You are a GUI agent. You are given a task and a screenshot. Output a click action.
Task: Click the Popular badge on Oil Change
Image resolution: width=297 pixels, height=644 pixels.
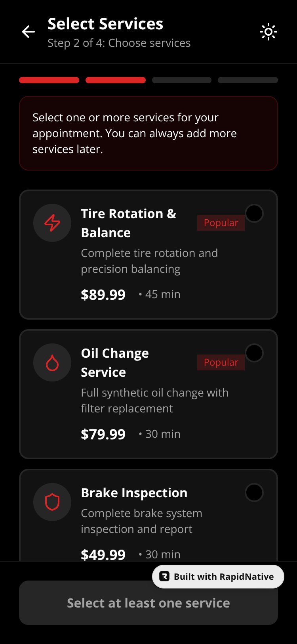tap(221, 362)
